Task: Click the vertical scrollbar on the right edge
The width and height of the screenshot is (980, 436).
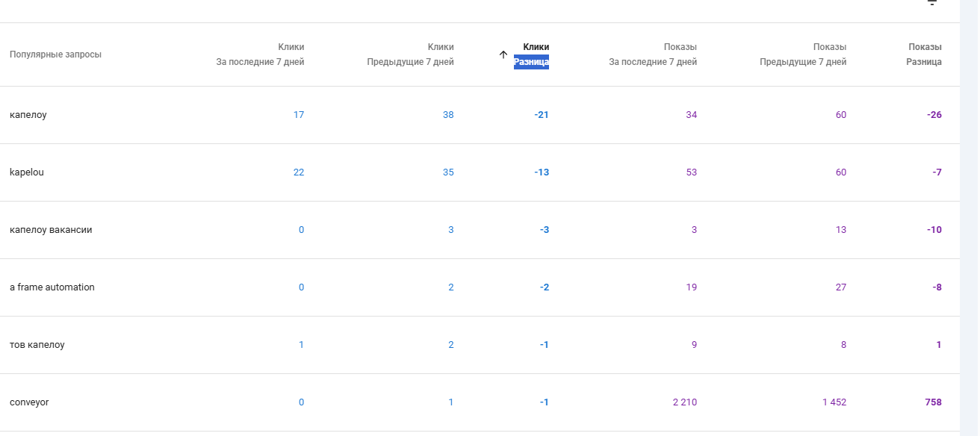Action: coord(970,218)
